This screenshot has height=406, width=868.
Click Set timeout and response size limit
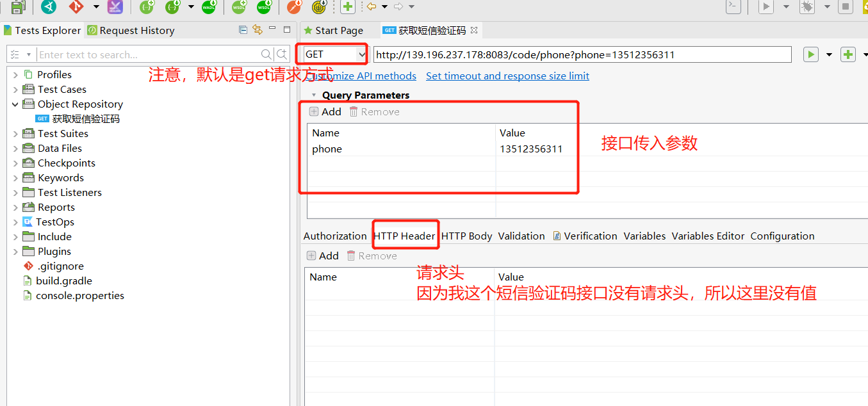507,76
